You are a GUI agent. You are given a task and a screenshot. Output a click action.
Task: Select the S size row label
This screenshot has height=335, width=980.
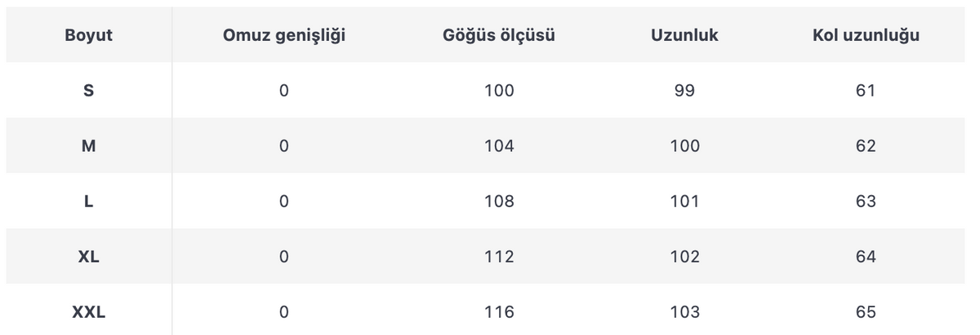coord(88,91)
